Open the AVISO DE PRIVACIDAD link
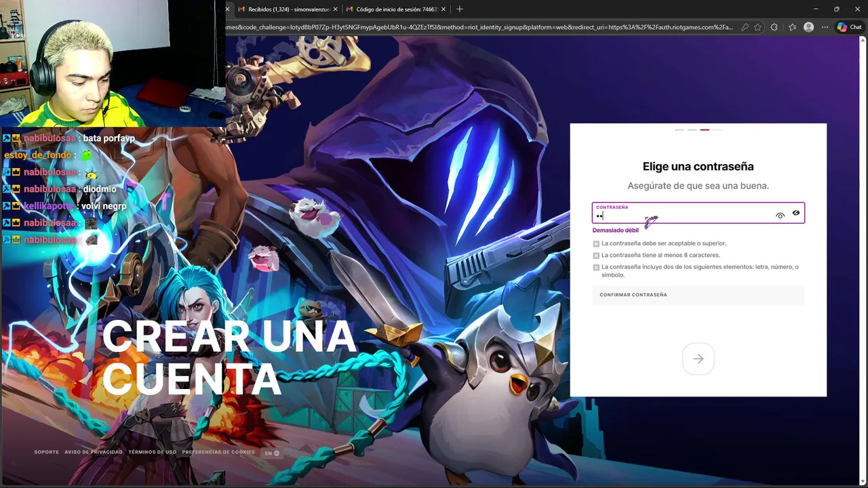The height and width of the screenshot is (488, 868). coord(94,452)
